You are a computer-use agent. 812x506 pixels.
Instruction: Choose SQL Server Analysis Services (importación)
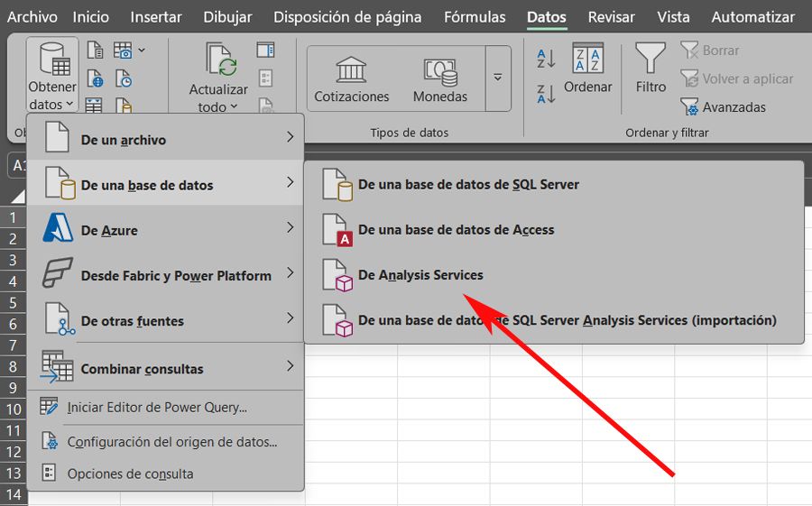point(554,320)
